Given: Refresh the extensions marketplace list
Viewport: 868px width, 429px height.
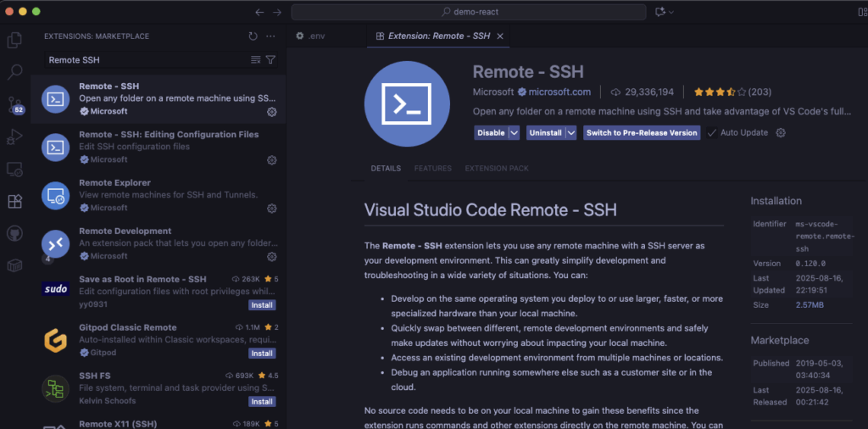Looking at the screenshot, I should (x=253, y=36).
